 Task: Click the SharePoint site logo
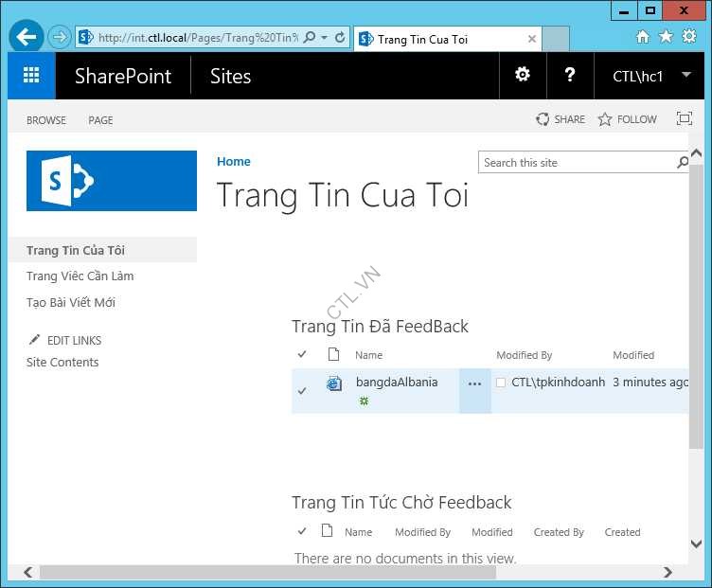point(112,181)
